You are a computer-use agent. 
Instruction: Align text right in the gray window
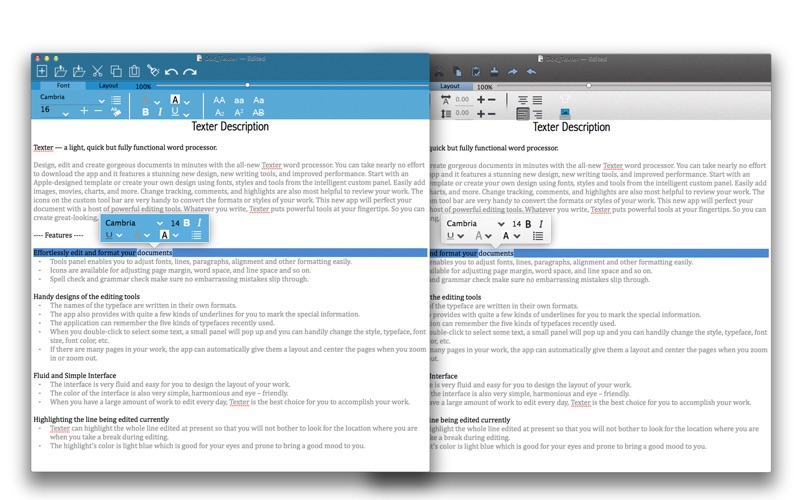click(537, 114)
